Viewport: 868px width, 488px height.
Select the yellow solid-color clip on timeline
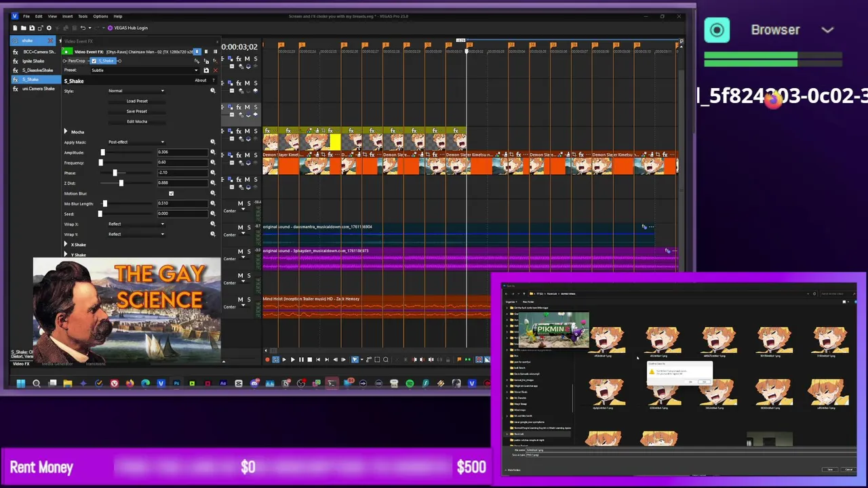pos(335,142)
